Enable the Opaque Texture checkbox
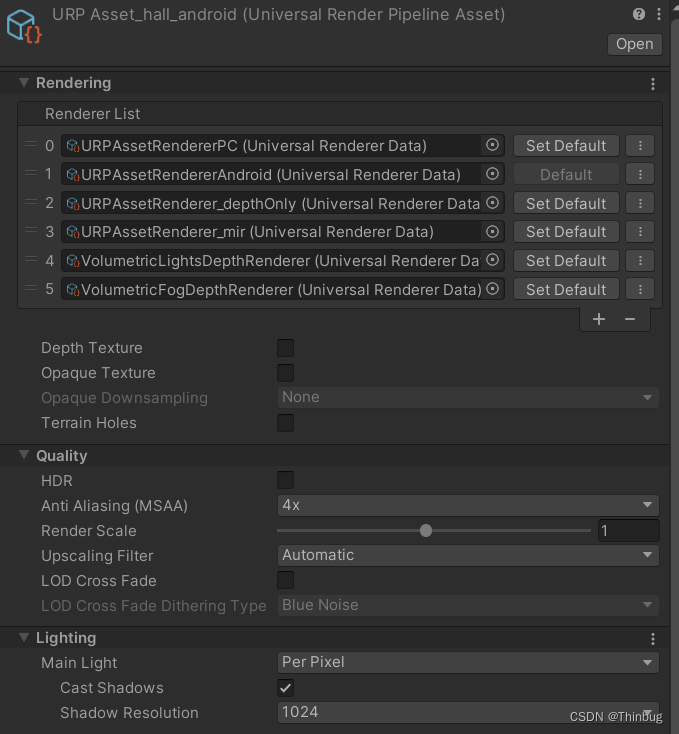The height and width of the screenshot is (734, 679). (285, 373)
